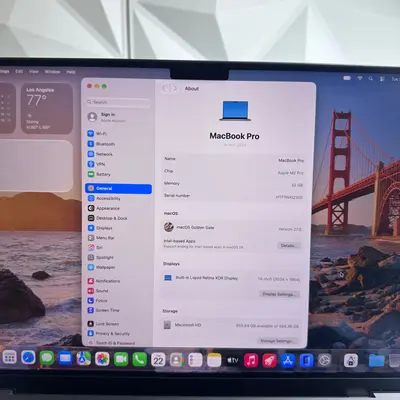This screenshot has height=400, width=400.
Task: Open the blue folder in the Dock
Action: pyautogui.click(x=377, y=361)
